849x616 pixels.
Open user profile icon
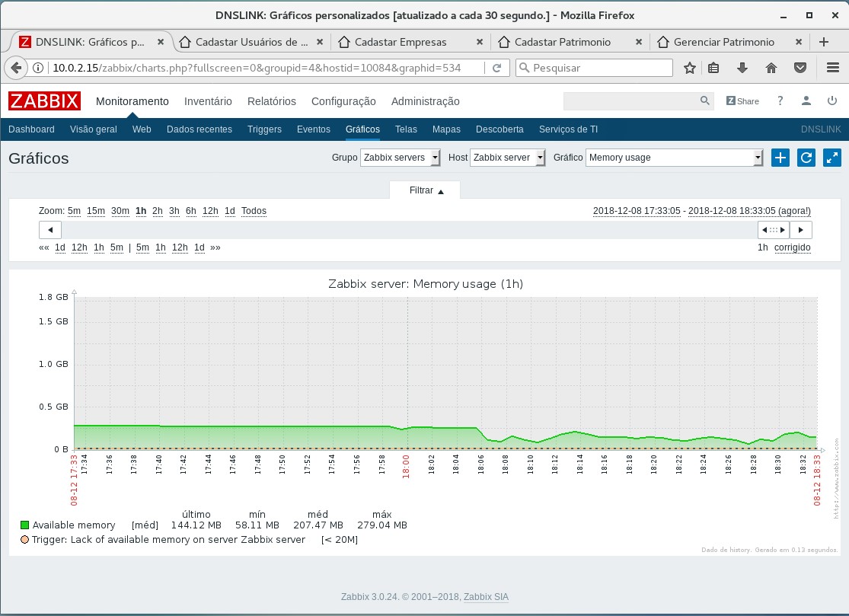pyautogui.click(x=806, y=101)
